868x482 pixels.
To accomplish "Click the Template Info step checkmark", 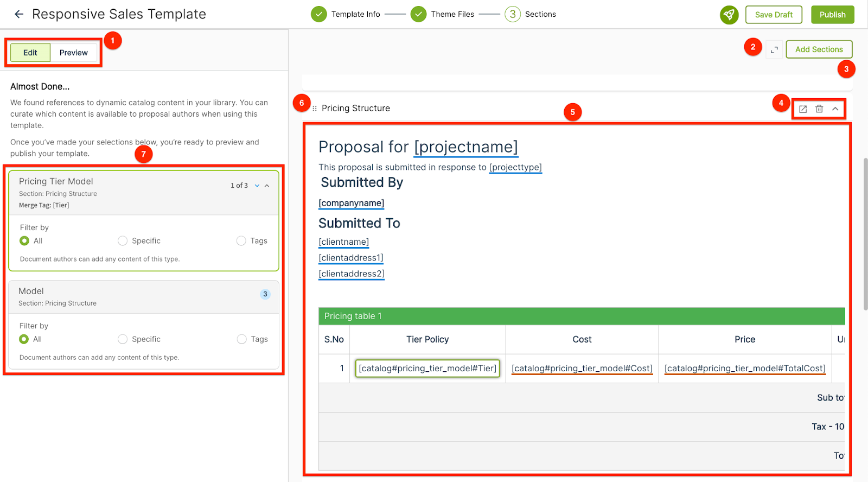I will click(x=319, y=14).
